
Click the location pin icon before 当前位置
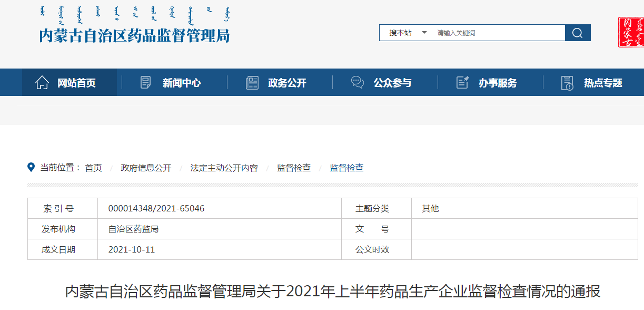click(x=31, y=167)
